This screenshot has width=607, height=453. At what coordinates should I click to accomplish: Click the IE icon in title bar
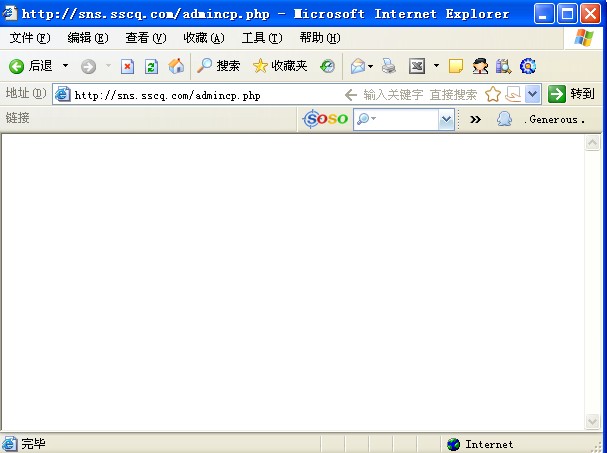10,14
